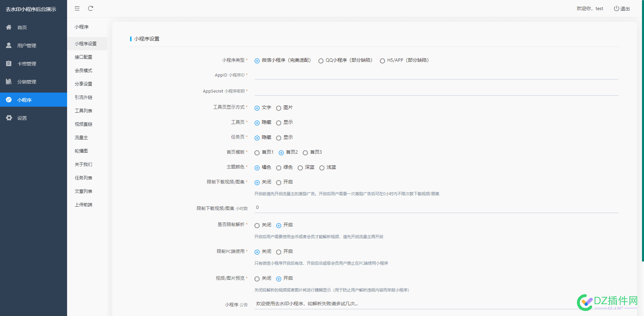This screenshot has height=316, width=644.
Task: Choose 浅蓝 theme color
Action: pyautogui.click(x=322, y=168)
